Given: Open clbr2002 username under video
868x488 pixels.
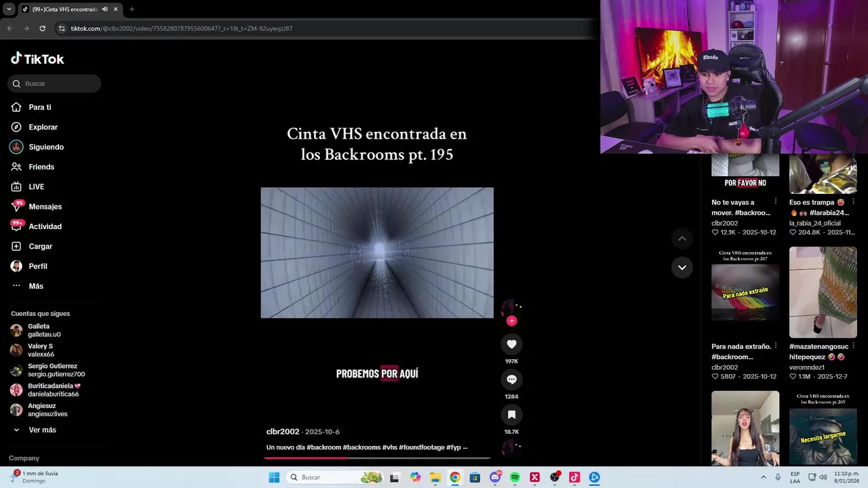Looking at the screenshot, I should [x=283, y=432].
